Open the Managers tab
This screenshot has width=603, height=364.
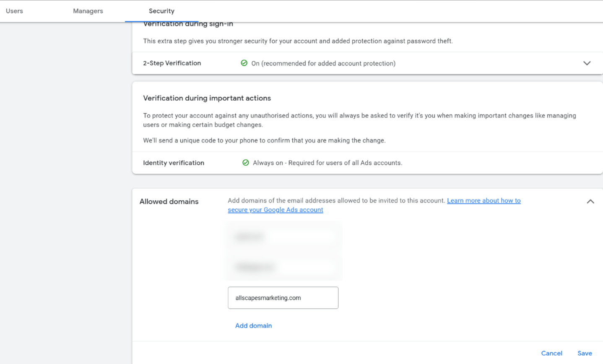tap(88, 11)
